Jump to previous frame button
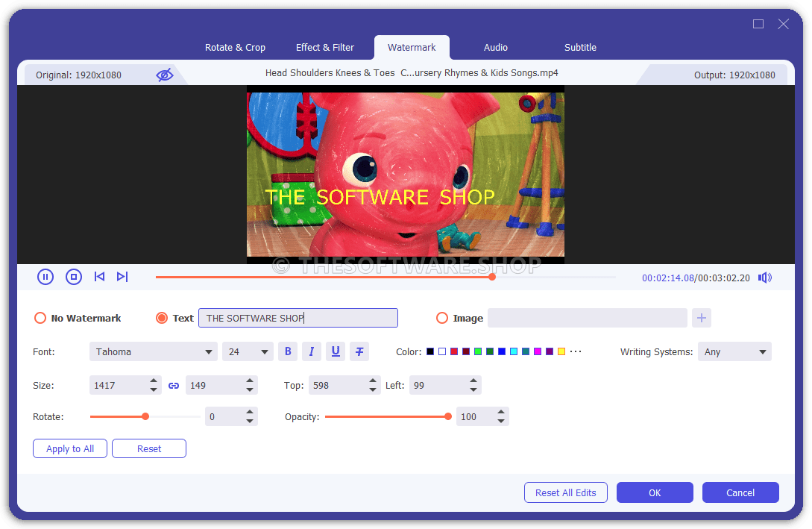Image resolution: width=812 pixels, height=529 pixels. click(99, 277)
